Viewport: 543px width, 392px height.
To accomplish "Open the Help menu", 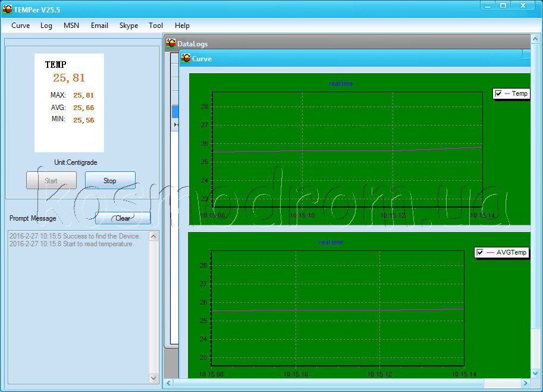I will tap(182, 26).
